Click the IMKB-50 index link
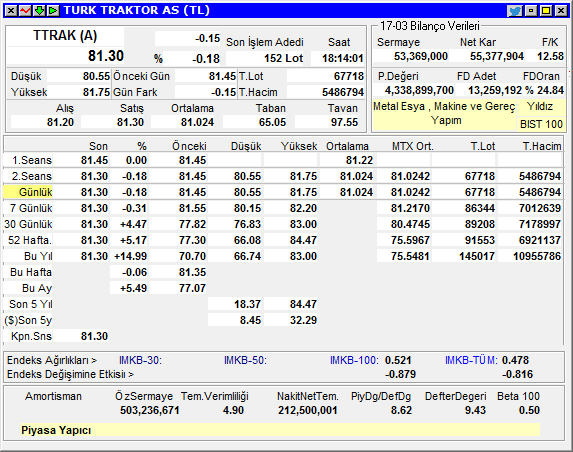Image resolution: width=573 pixels, height=452 pixels. (246, 361)
